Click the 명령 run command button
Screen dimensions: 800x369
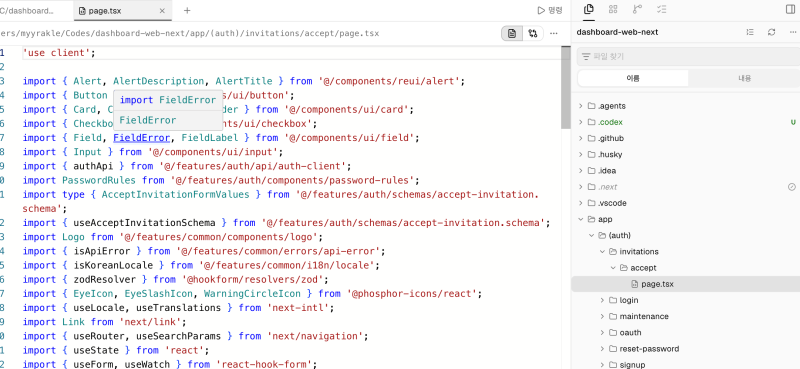(x=550, y=10)
